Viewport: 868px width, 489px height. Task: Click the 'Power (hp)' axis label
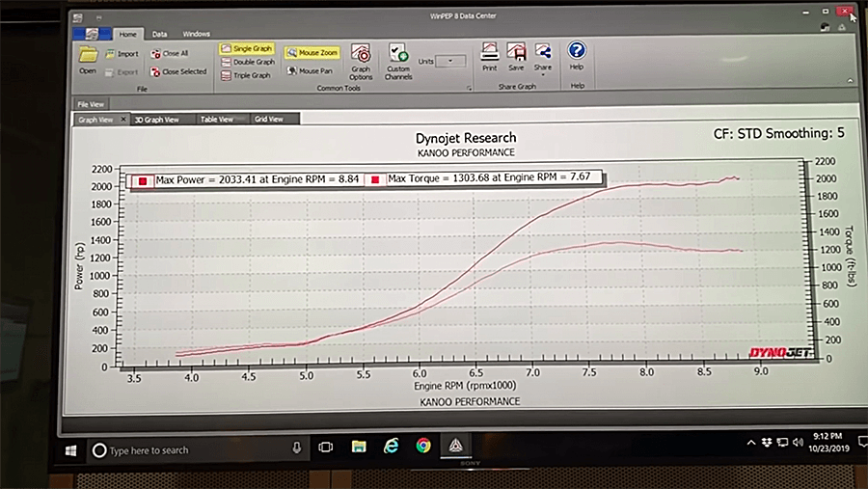pos(80,265)
